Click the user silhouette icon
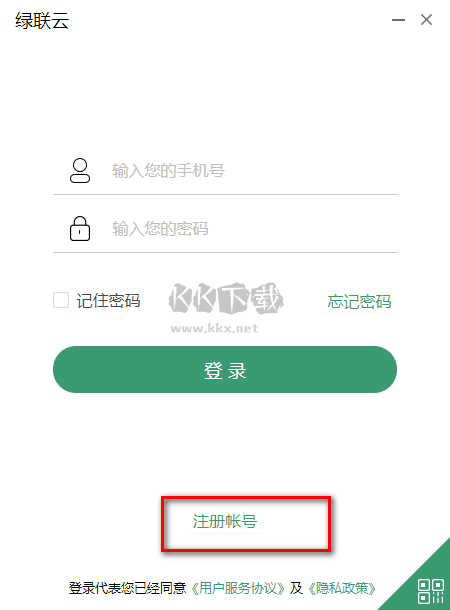450x610 pixels. pyautogui.click(x=80, y=170)
